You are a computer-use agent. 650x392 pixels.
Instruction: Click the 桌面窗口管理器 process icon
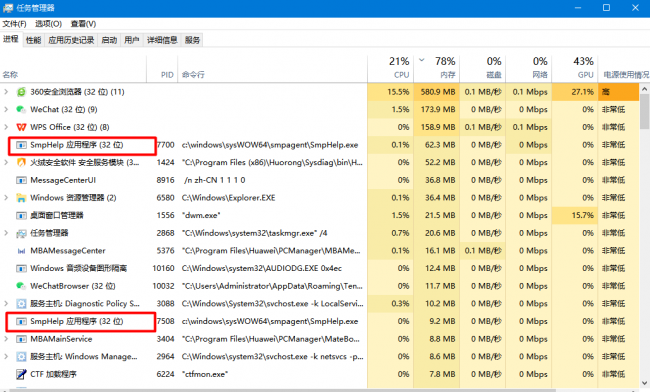(x=21, y=215)
